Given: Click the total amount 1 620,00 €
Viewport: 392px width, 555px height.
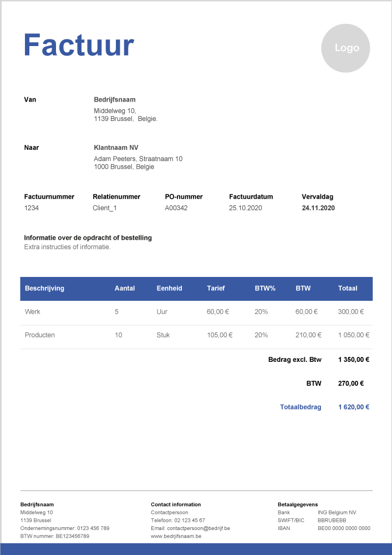Looking at the screenshot, I should (x=353, y=407).
